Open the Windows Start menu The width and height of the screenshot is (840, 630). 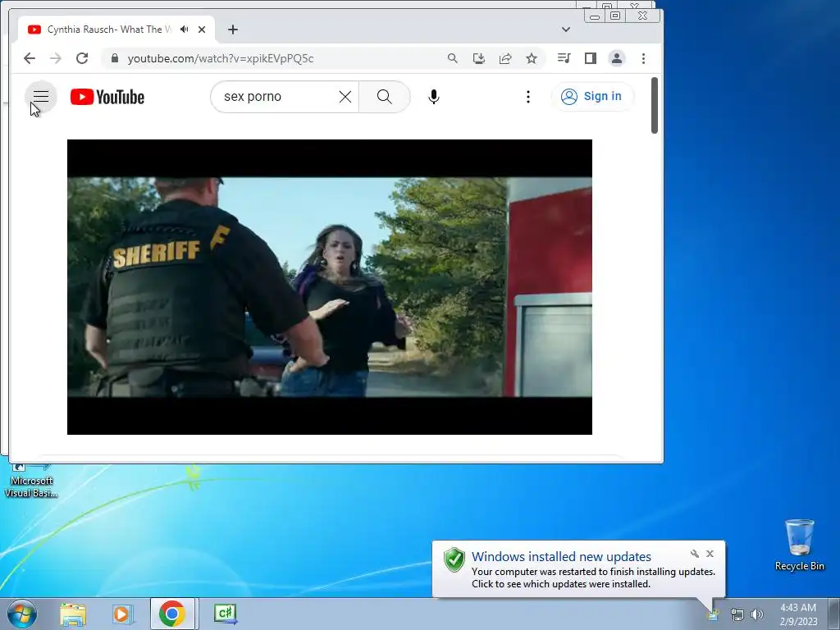tap(21, 614)
